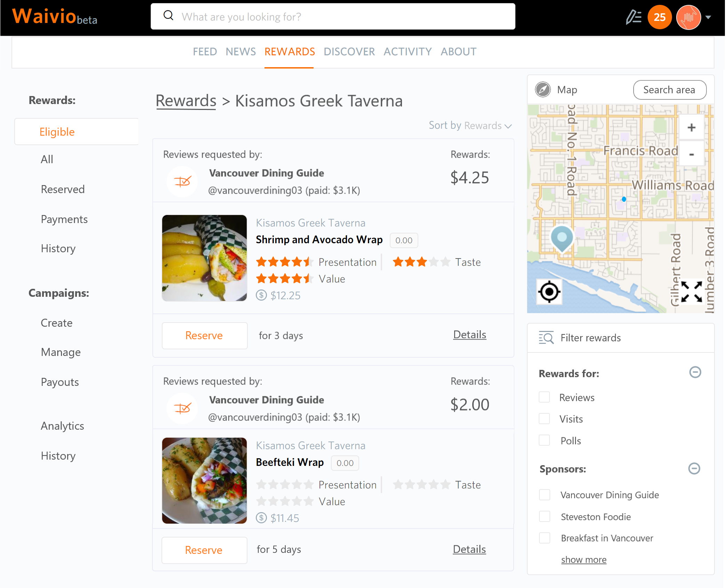The height and width of the screenshot is (588, 727).
Task: Center map on my location
Action: pyautogui.click(x=549, y=292)
